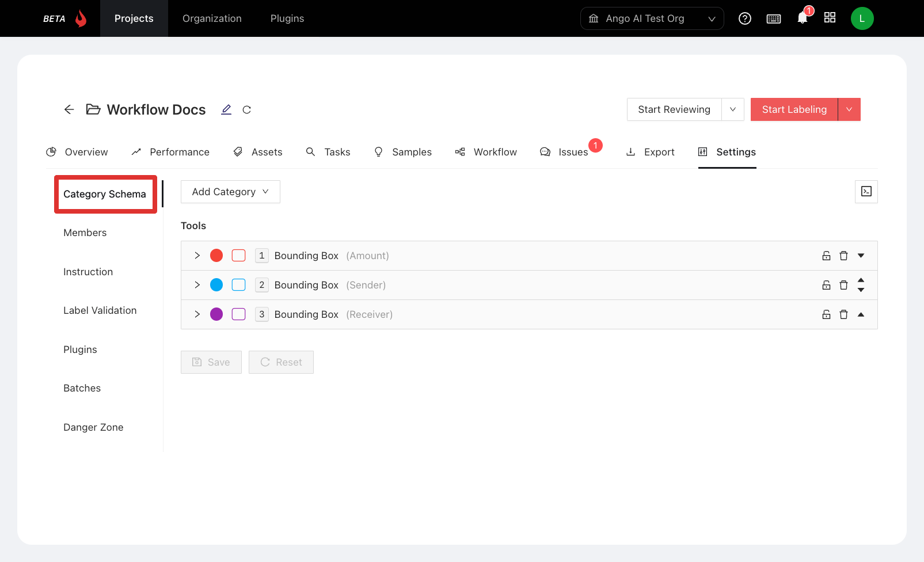This screenshot has height=562, width=924.
Task: Toggle lock on Amount bounding box
Action: (826, 256)
